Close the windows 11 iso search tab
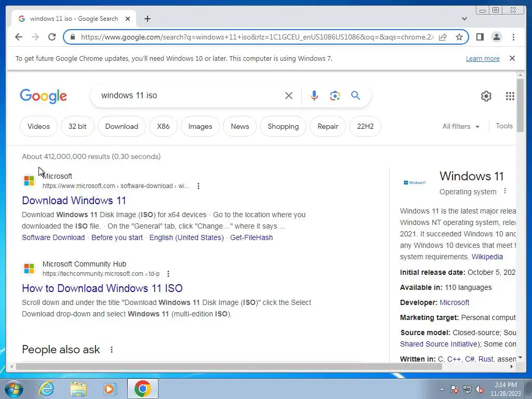Viewport: 532px width, 399px height. [x=128, y=19]
